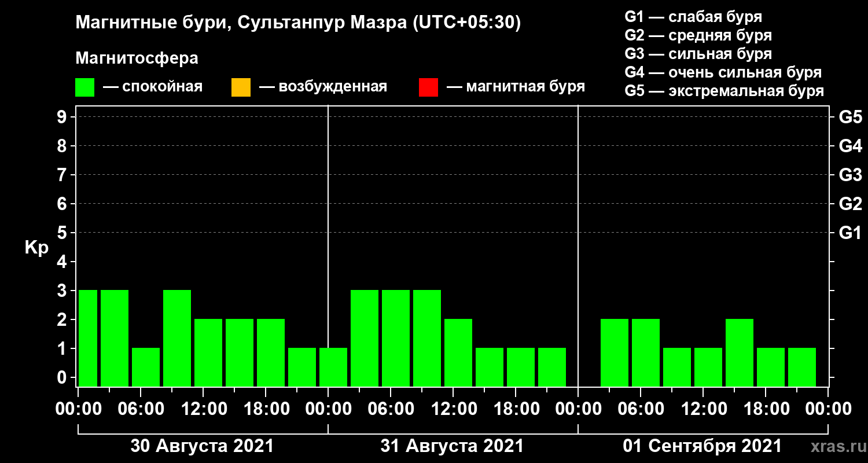The image size is (868, 463).
Task: Click the orange 'возбужденная' legend swatch
Action: point(241,87)
